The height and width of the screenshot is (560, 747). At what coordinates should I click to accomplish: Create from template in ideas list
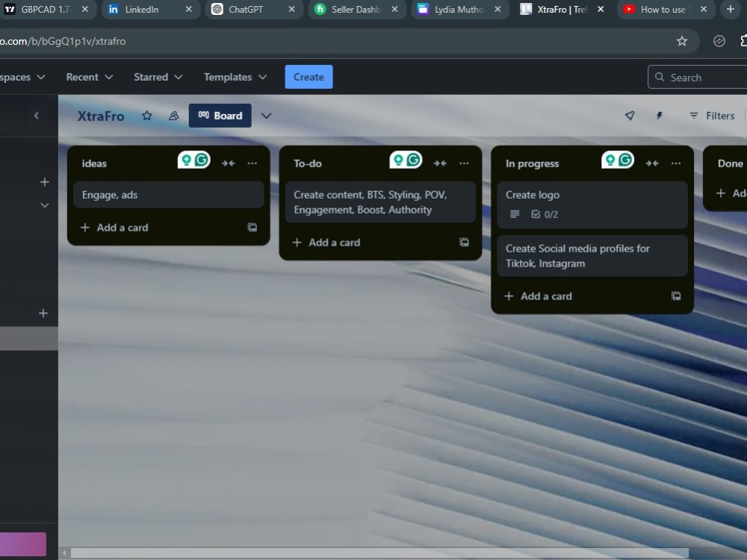(x=252, y=228)
